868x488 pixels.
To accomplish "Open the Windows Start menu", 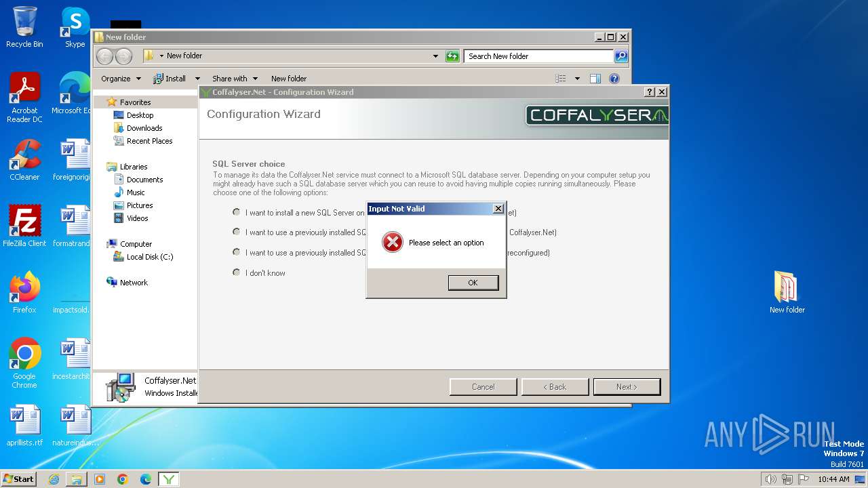I will pyautogui.click(x=19, y=479).
